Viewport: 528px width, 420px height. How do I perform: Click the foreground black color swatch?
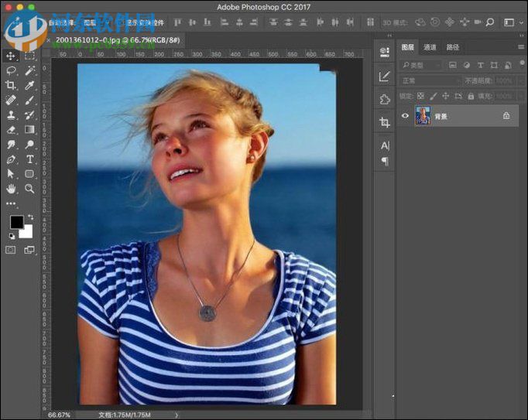[x=15, y=223]
